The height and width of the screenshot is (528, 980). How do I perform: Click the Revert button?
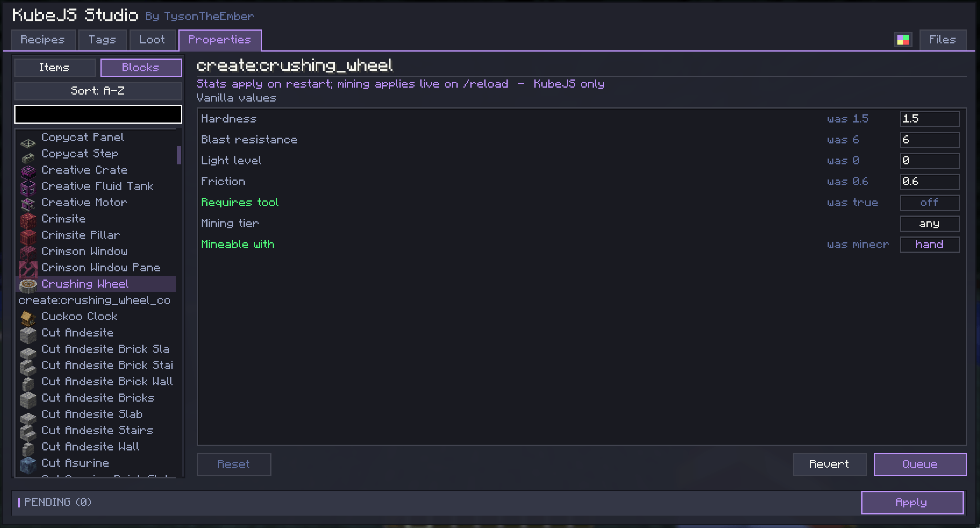830,464
